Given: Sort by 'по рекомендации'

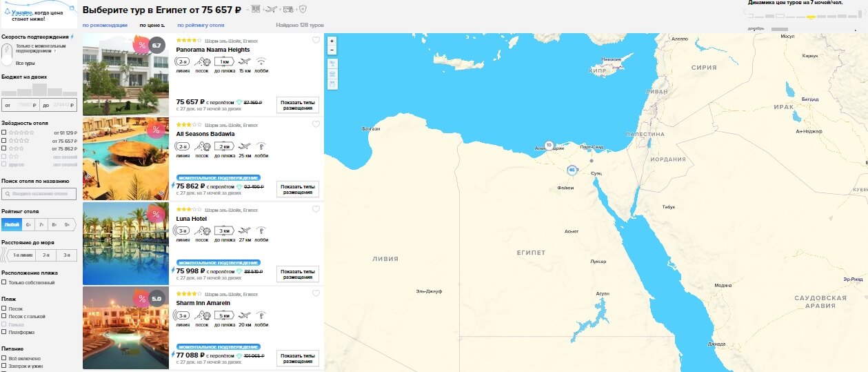Looking at the screenshot, I should coord(105,26).
